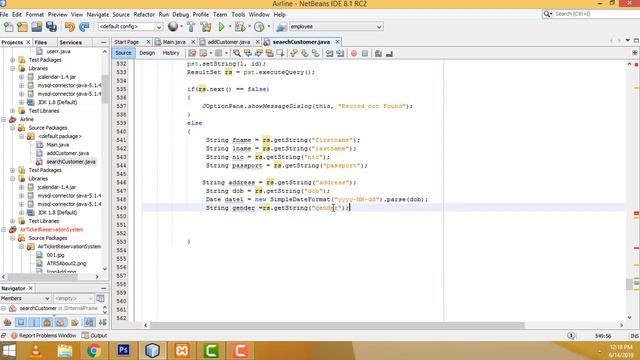
Task: Switch to the Main.java tab
Action: (x=174, y=42)
